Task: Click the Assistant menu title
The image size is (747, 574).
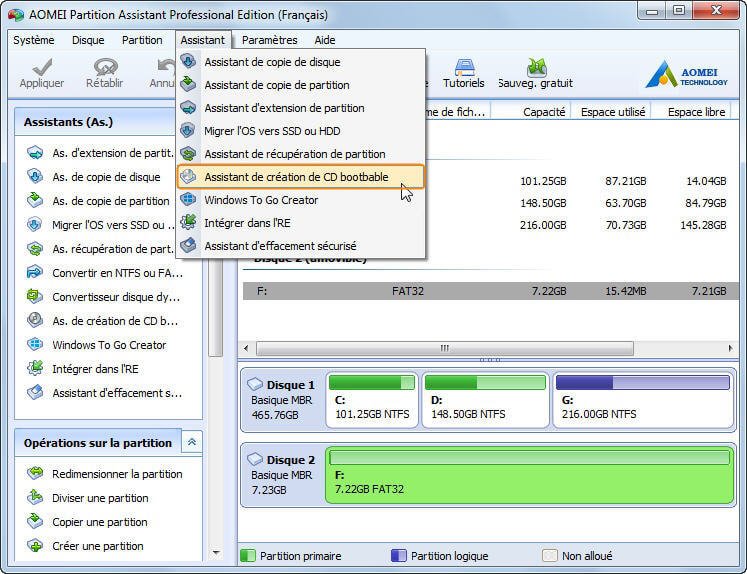Action: click(202, 40)
